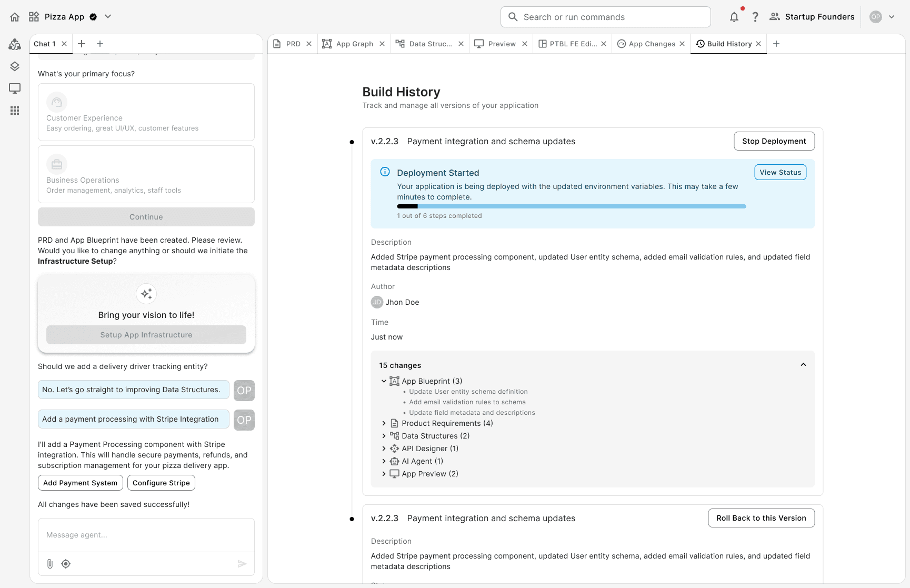Click Add Payment System suggestion
This screenshot has height=588, width=910.
tap(81, 483)
